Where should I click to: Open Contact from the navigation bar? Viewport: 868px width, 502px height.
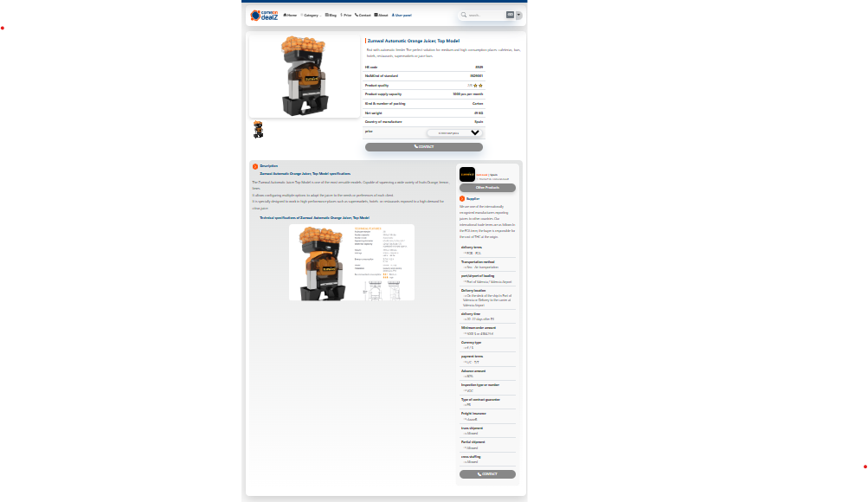(363, 15)
